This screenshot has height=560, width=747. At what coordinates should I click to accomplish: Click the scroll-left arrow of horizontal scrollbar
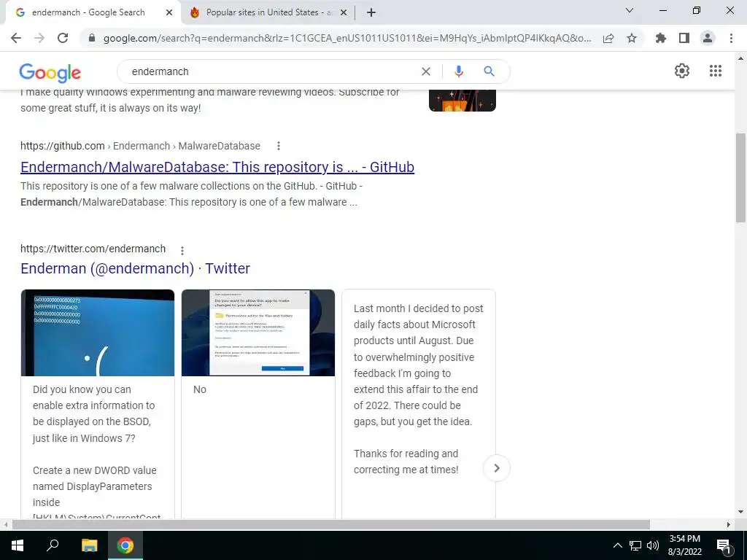point(5,524)
